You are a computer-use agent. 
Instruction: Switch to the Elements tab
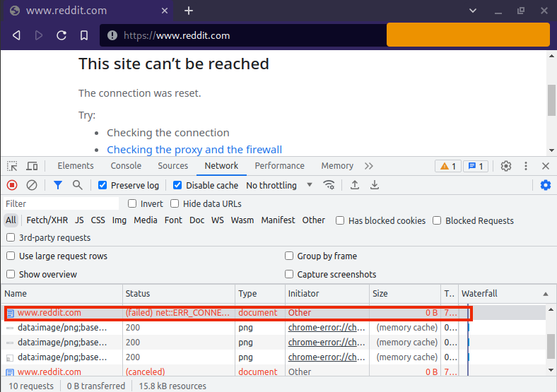click(x=76, y=166)
